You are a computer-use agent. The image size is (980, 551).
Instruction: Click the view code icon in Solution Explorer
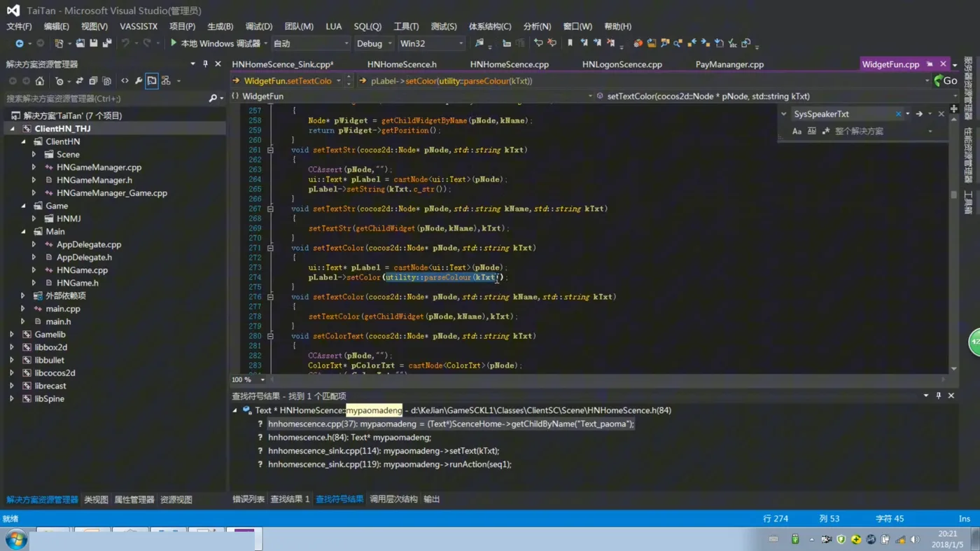(x=125, y=81)
